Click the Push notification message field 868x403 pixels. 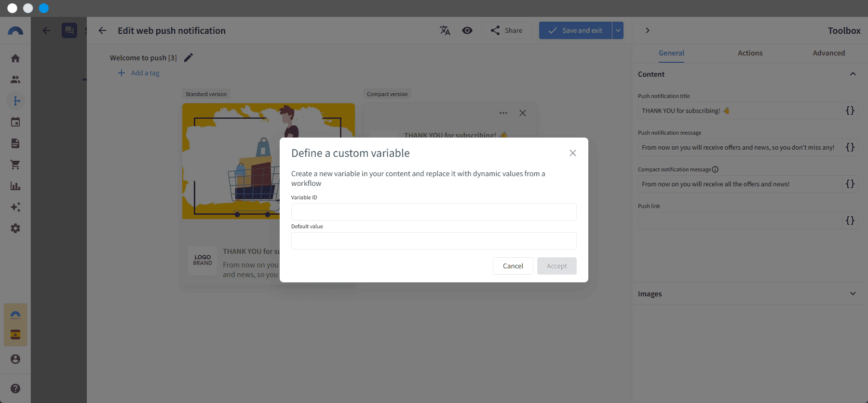pos(740,147)
